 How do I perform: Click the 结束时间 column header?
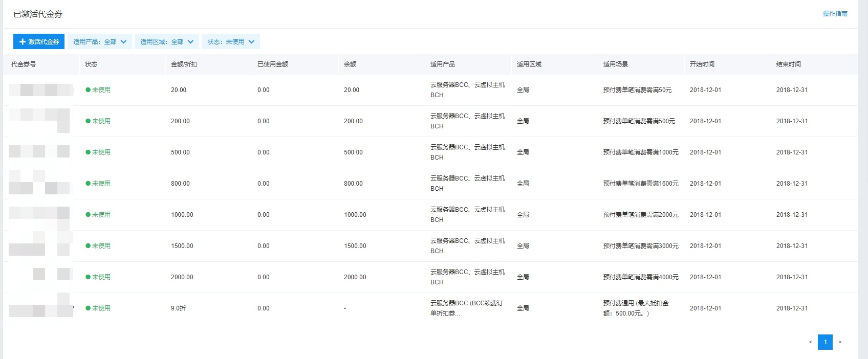point(788,64)
